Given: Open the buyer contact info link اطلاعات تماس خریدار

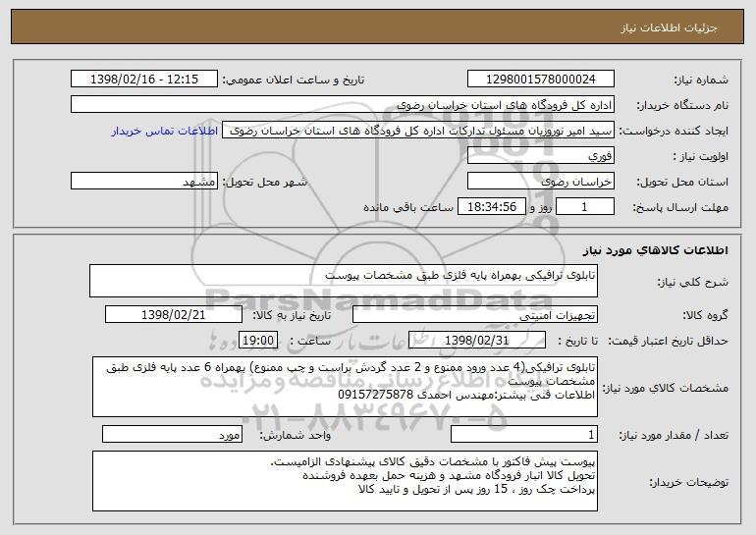Looking at the screenshot, I should click(165, 131).
